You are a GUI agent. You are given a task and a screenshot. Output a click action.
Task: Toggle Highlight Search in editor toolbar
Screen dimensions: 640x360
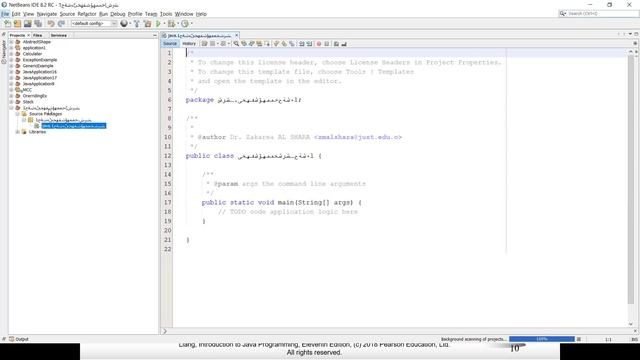[x=259, y=44]
